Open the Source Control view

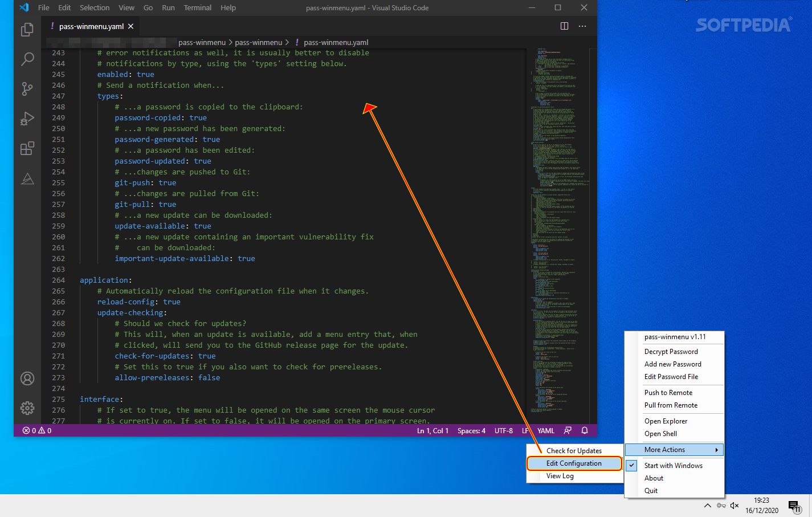click(27, 89)
